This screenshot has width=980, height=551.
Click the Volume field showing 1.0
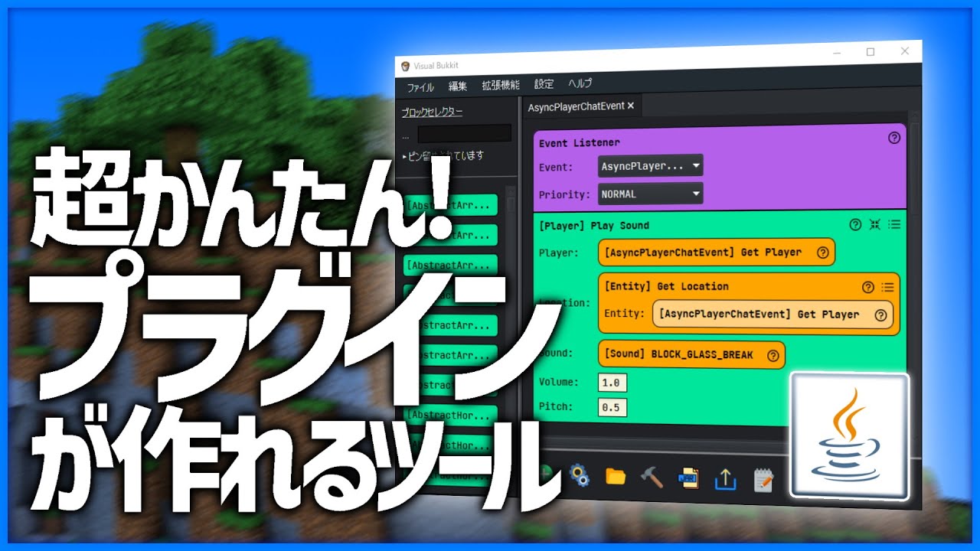coord(612,382)
